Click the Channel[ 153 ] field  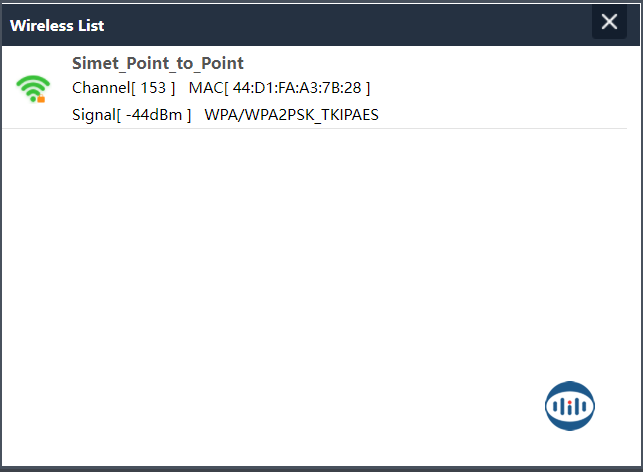tap(123, 88)
